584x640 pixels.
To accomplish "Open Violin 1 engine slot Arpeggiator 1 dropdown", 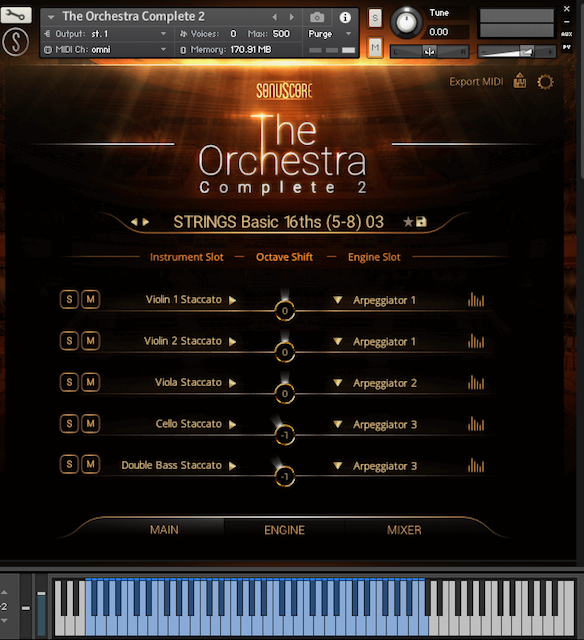I will tap(338, 300).
